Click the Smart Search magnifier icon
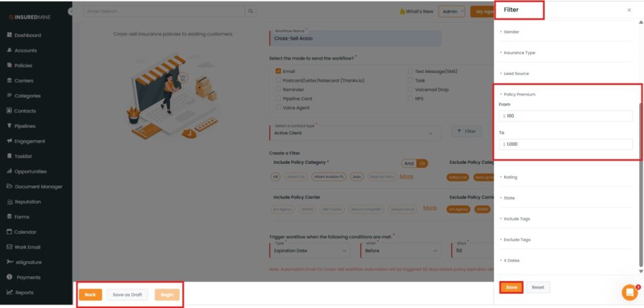 tap(251, 11)
